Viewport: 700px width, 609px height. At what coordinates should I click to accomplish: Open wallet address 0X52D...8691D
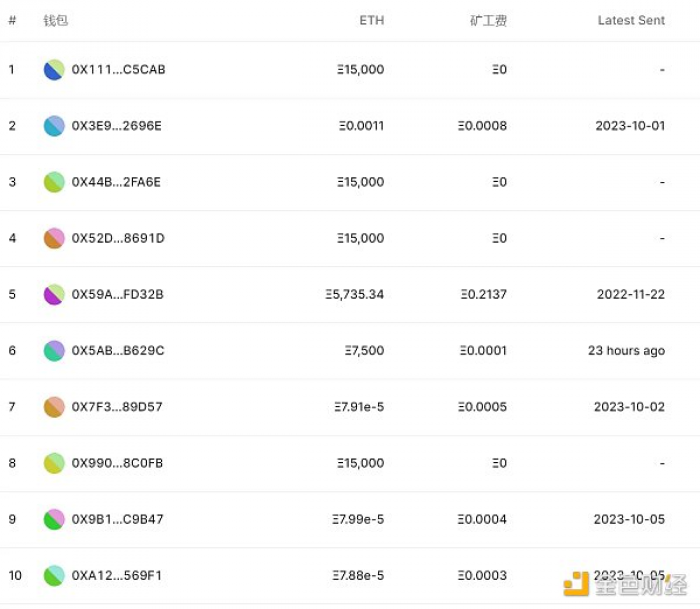118,238
